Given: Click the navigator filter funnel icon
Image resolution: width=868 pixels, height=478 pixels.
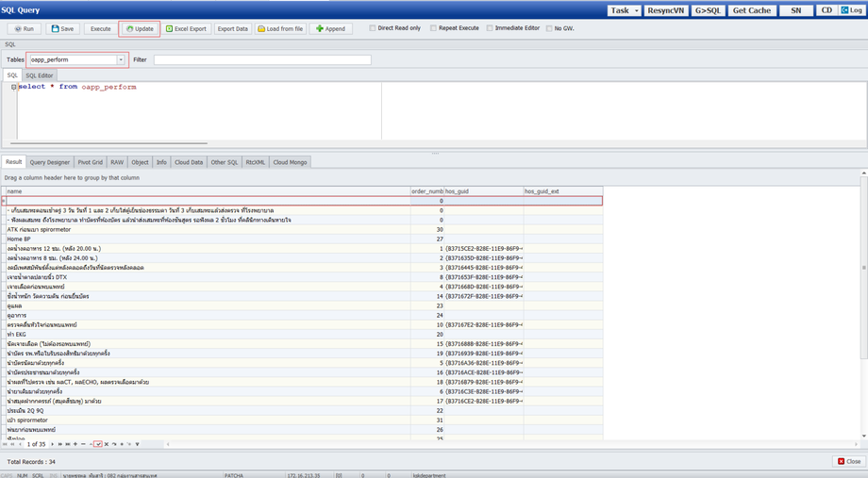Looking at the screenshot, I should point(138,444).
